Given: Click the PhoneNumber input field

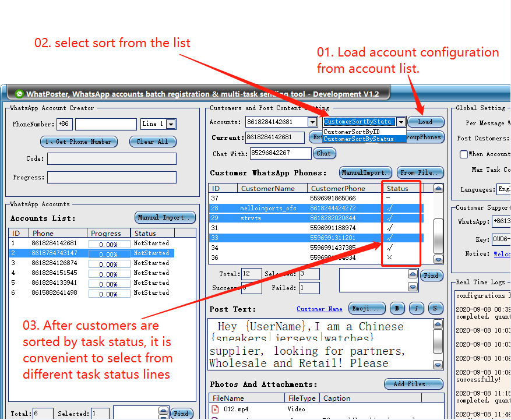Looking at the screenshot, I should coord(106,124).
